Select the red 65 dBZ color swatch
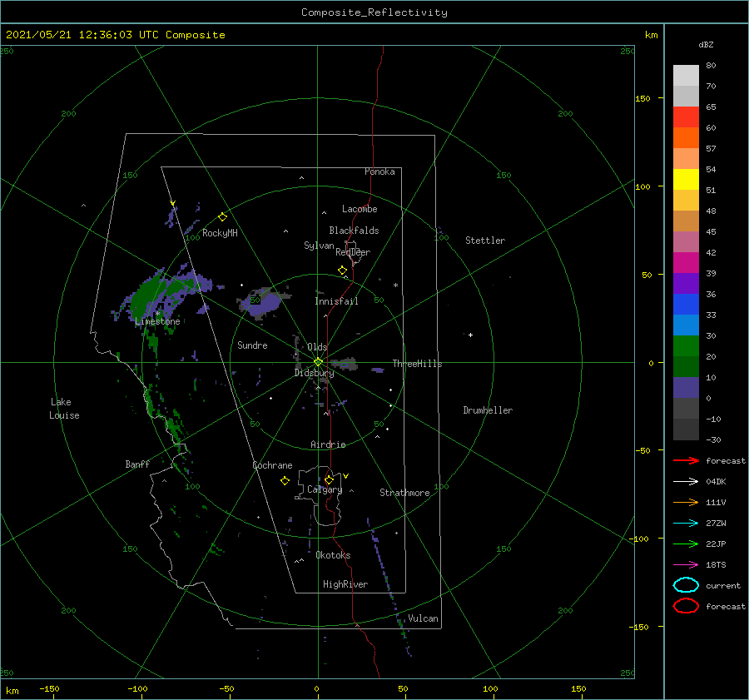 [686, 117]
